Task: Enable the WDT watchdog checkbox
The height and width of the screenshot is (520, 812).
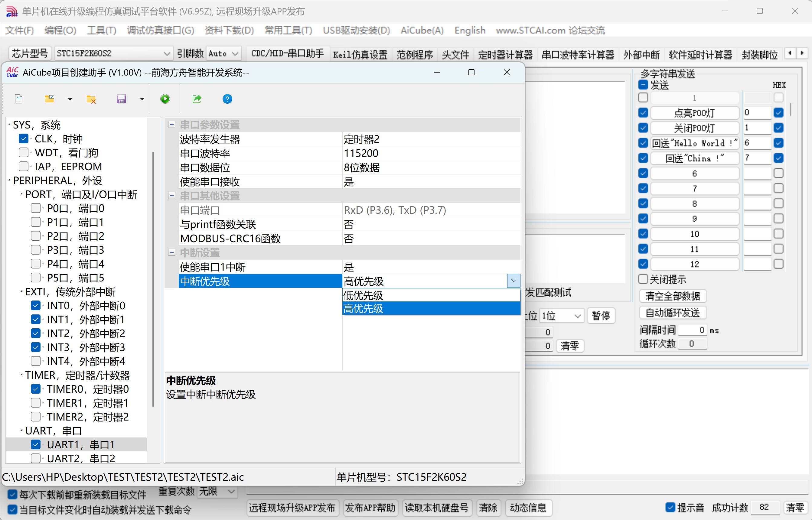Action: (23, 153)
